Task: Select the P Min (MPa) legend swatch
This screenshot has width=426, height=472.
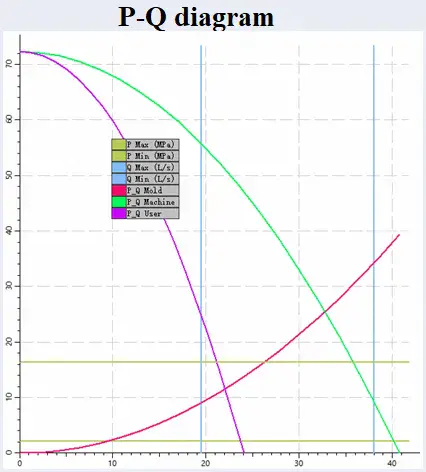Action: coord(119,156)
